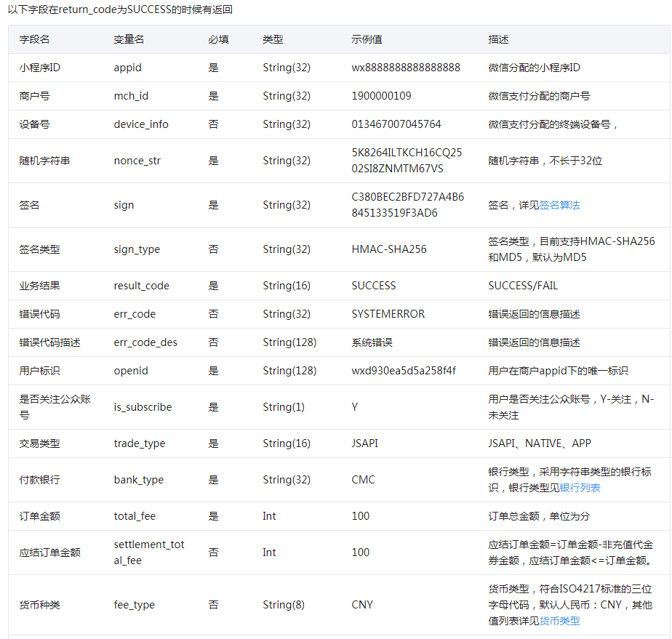The width and height of the screenshot is (672, 639).
Task: Click the 设备号 field name
Action: (34, 124)
